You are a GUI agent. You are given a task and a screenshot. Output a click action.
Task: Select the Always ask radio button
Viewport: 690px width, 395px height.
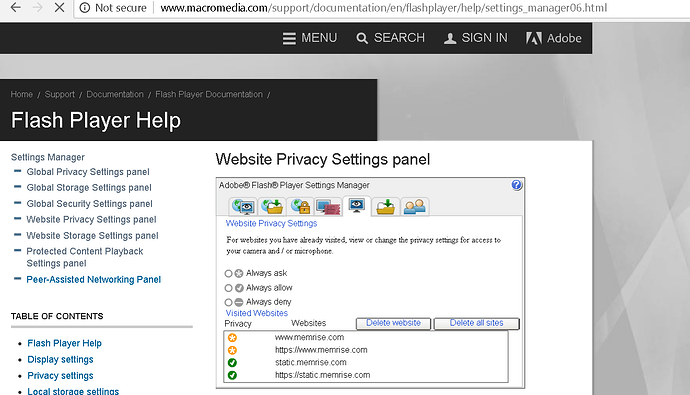[228, 274]
